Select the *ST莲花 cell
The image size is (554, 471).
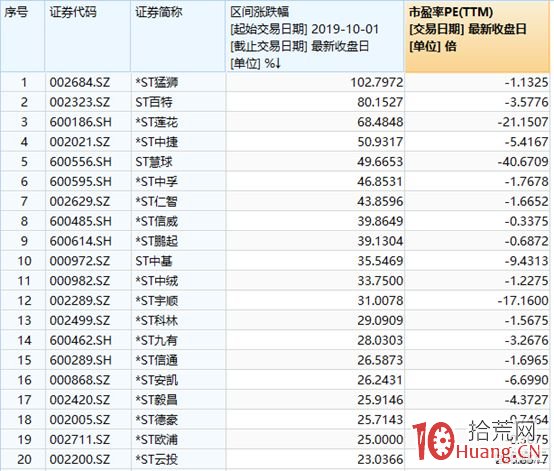pyautogui.click(x=157, y=122)
